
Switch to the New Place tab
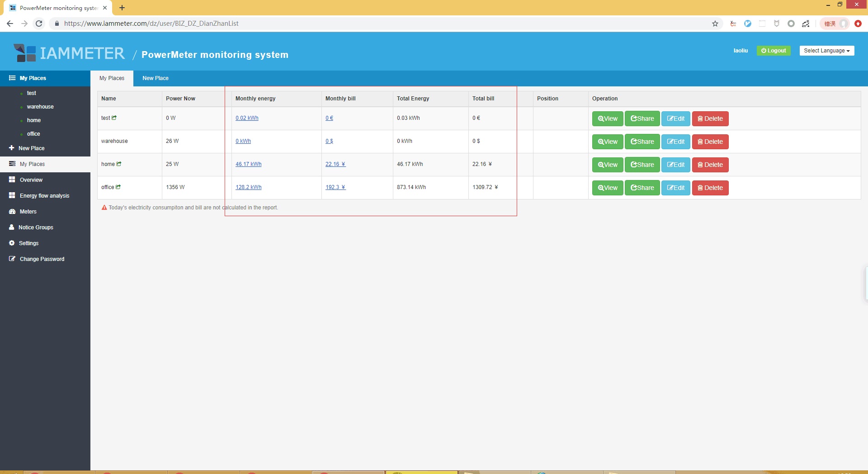(155, 78)
